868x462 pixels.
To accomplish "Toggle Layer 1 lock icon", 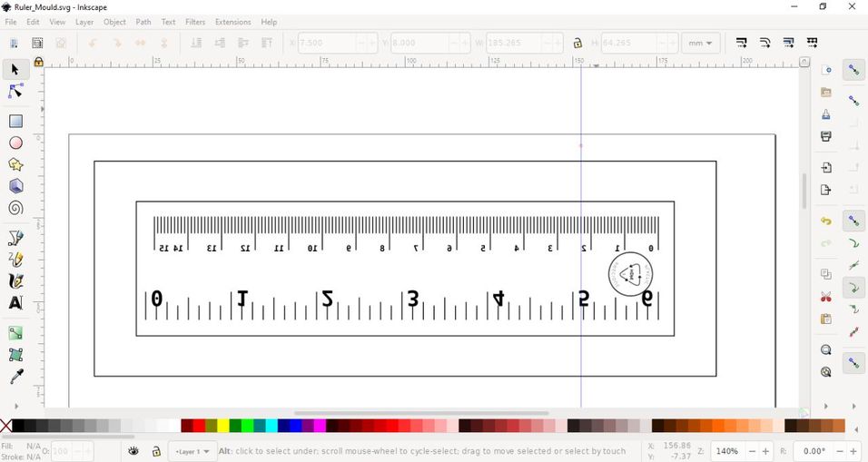I will [x=157, y=451].
